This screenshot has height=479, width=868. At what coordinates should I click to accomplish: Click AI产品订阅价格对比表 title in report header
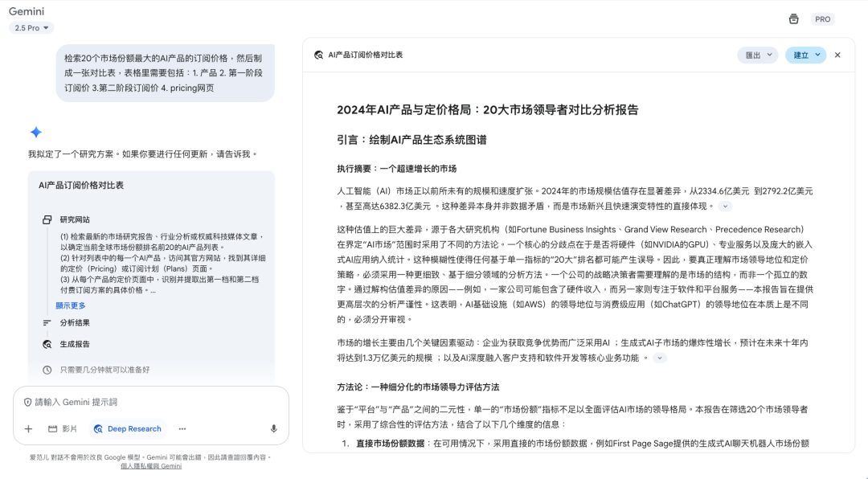coord(366,55)
